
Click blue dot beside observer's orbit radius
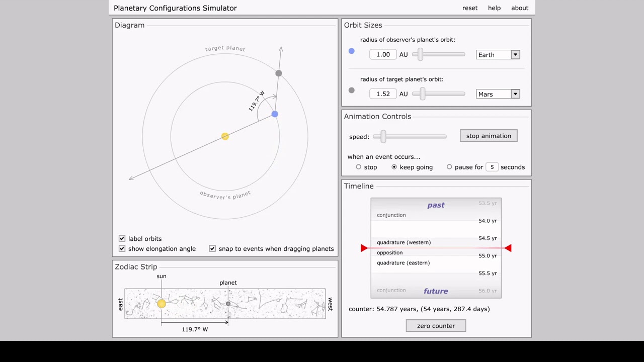[x=352, y=51]
